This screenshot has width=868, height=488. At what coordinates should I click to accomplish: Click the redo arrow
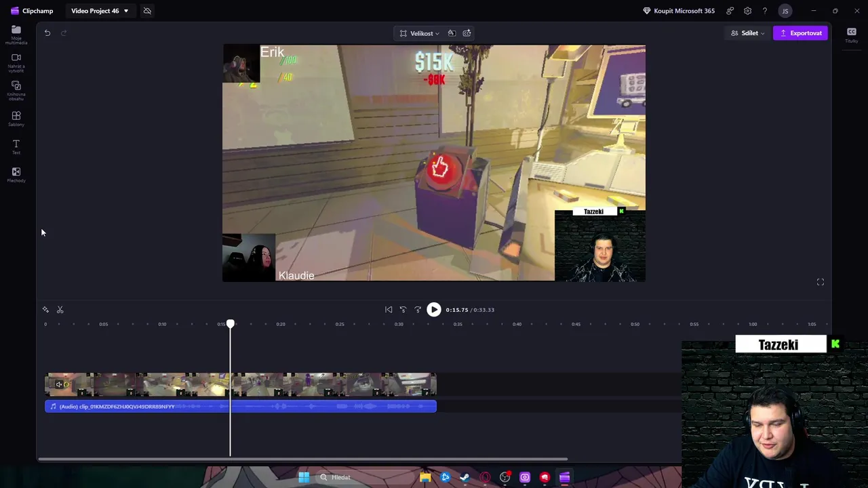pos(64,33)
